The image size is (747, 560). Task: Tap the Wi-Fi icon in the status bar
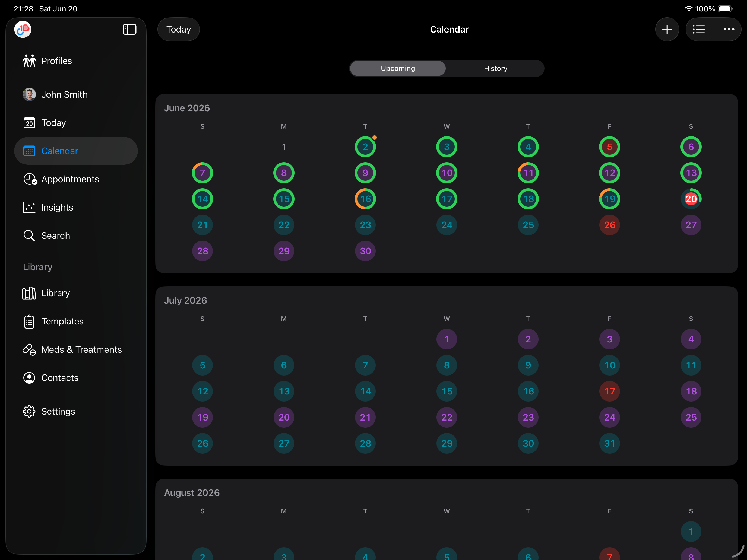pos(688,9)
